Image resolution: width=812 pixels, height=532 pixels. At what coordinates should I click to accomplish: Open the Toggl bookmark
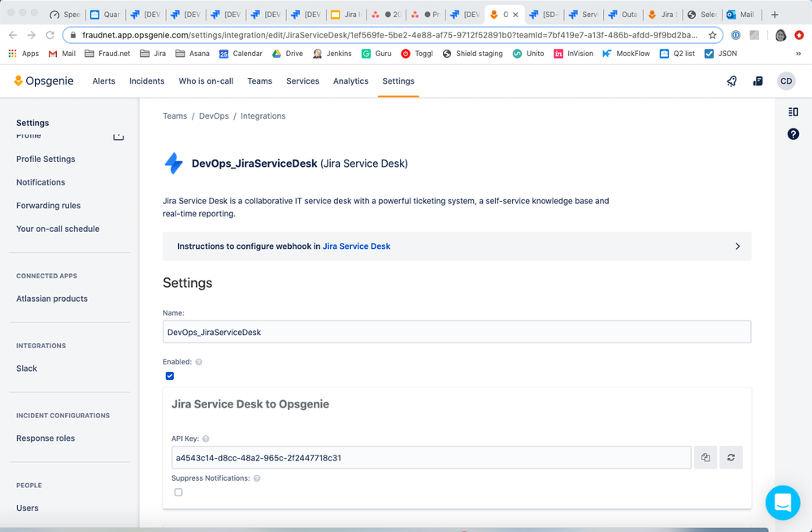click(x=417, y=54)
